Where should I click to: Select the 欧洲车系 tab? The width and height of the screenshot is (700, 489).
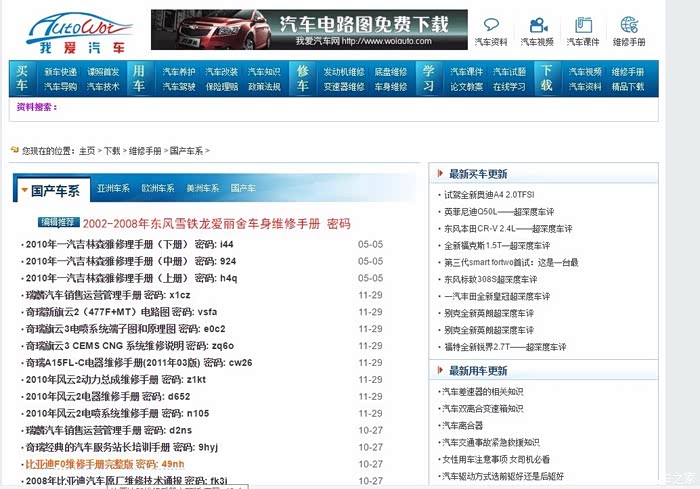tap(158, 189)
